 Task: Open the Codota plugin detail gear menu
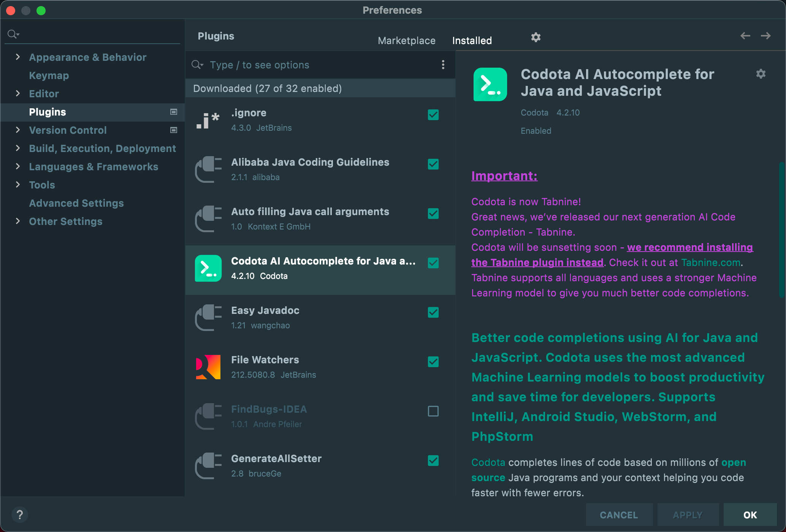(x=761, y=74)
